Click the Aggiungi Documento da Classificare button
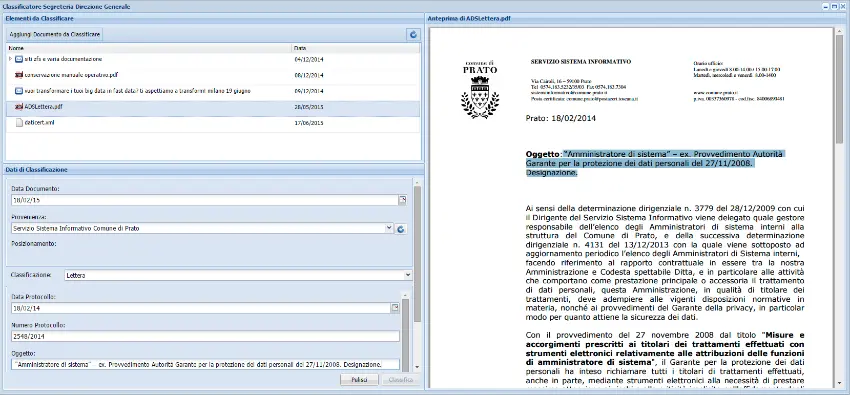The height and width of the screenshot is (395, 850). point(54,34)
